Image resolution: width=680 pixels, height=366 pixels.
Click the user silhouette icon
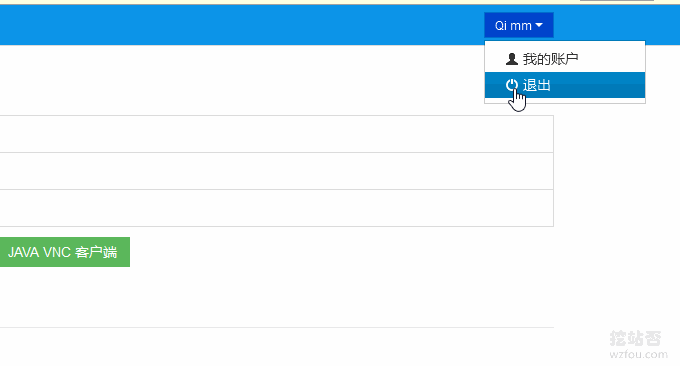tap(512, 59)
